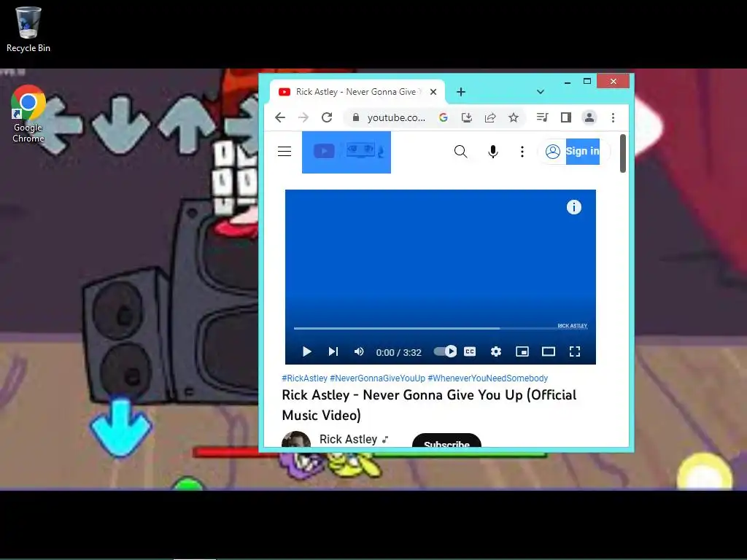Open the Google Chrome desktop shortcut
747x560 pixels.
pyautogui.click(x=28, y=114)
